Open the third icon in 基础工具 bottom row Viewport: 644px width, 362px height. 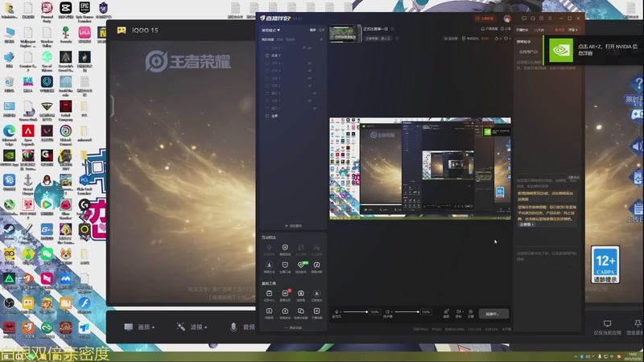[301, 313]
